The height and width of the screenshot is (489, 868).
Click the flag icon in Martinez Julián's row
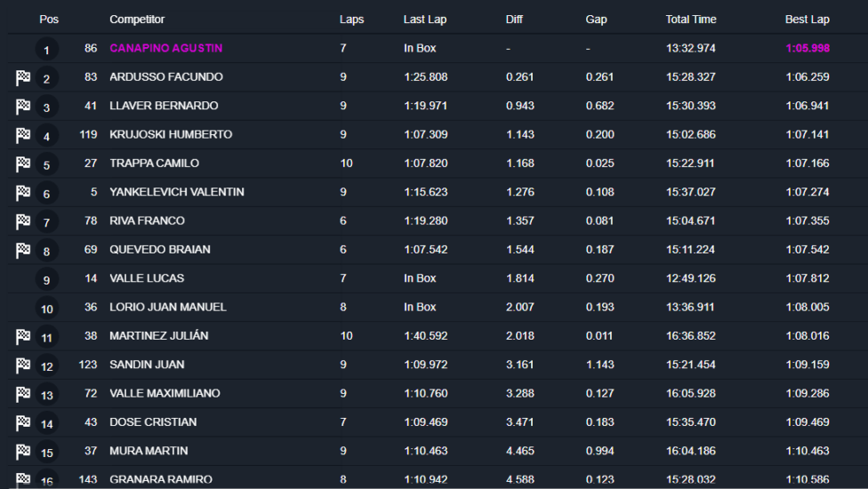23,336
